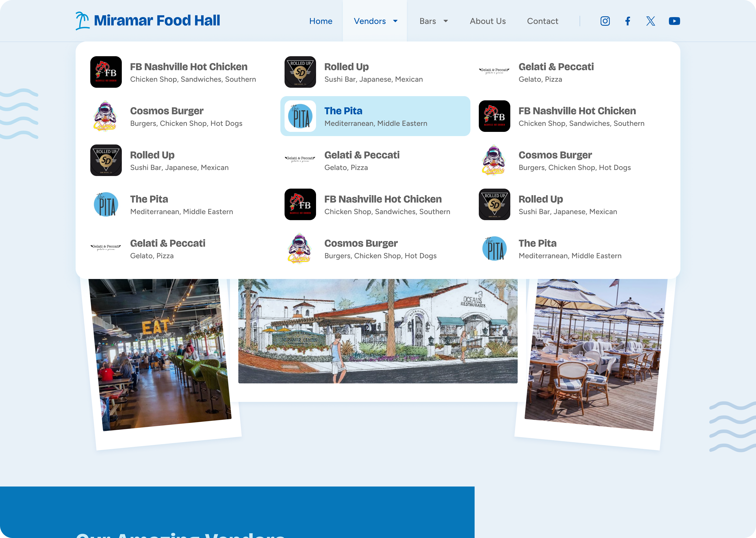Click 'Gelato, Pizza' text in third column
This screenshot has width=756, height=538.
pyautogui.click(x=540, y=79)
